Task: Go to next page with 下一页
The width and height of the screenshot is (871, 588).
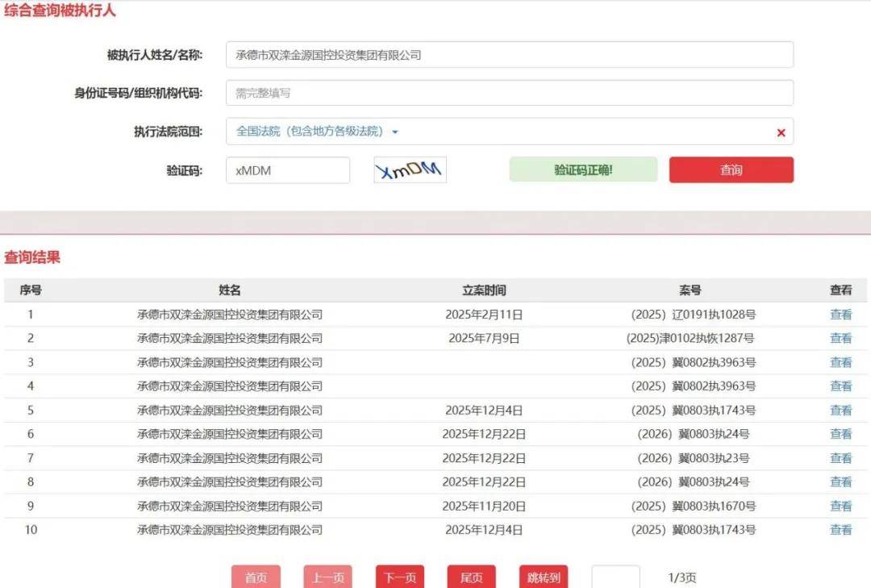Action: pyautogui.click(x=399, y=578)
